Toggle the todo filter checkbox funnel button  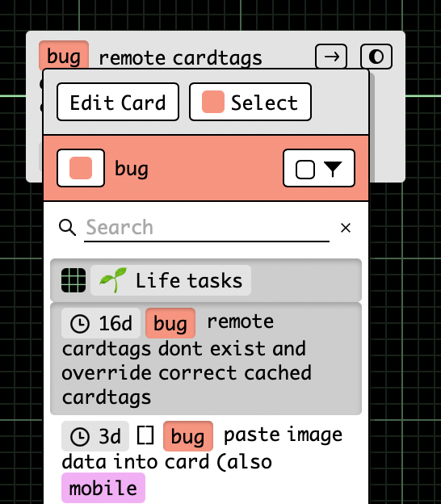click(319, 168)
